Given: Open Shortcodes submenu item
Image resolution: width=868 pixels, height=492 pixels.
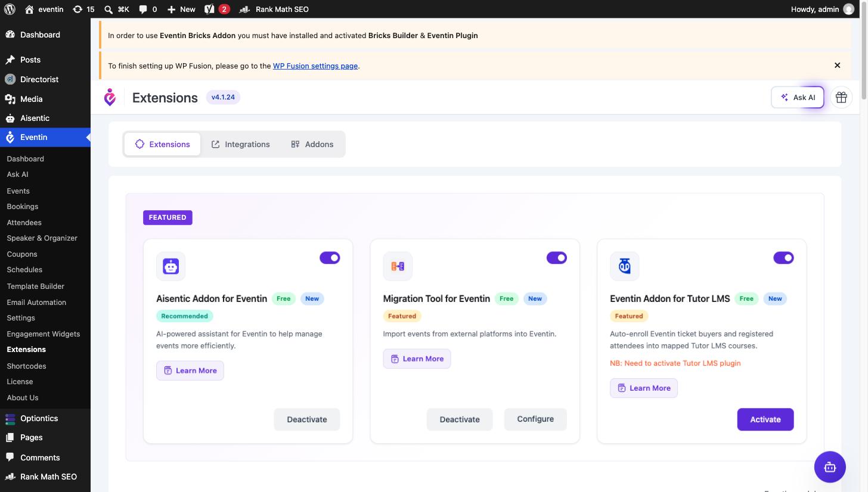Looking at the screenshot, I should tap(26, 366).
